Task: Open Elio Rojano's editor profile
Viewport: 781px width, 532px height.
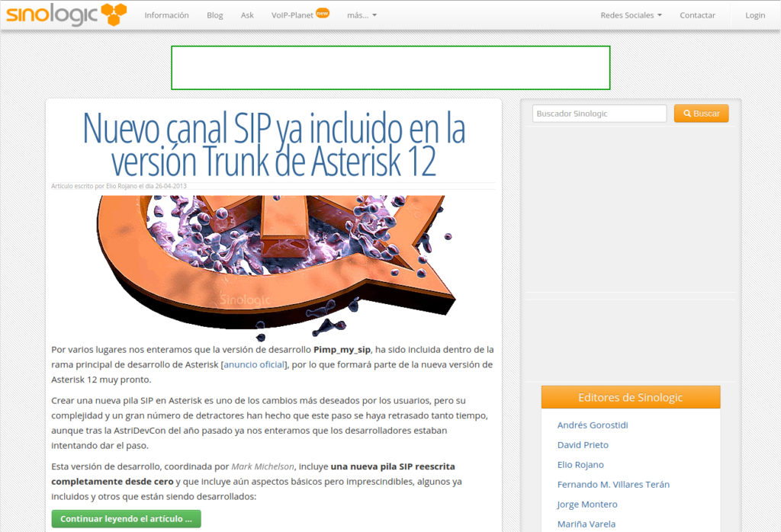Action: point(580,465)
